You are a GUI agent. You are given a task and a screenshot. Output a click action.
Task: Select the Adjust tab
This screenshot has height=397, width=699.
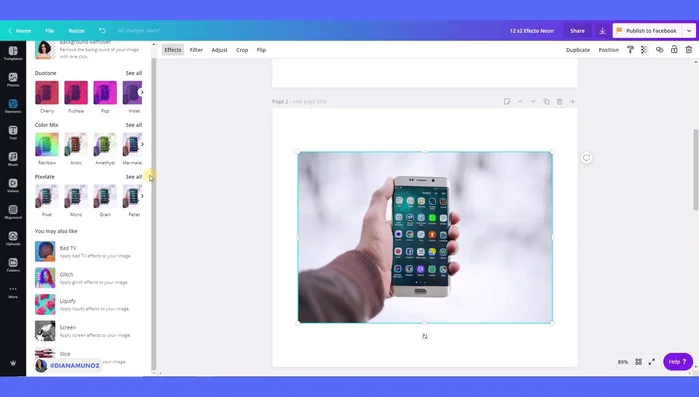(x=219, y=50)
